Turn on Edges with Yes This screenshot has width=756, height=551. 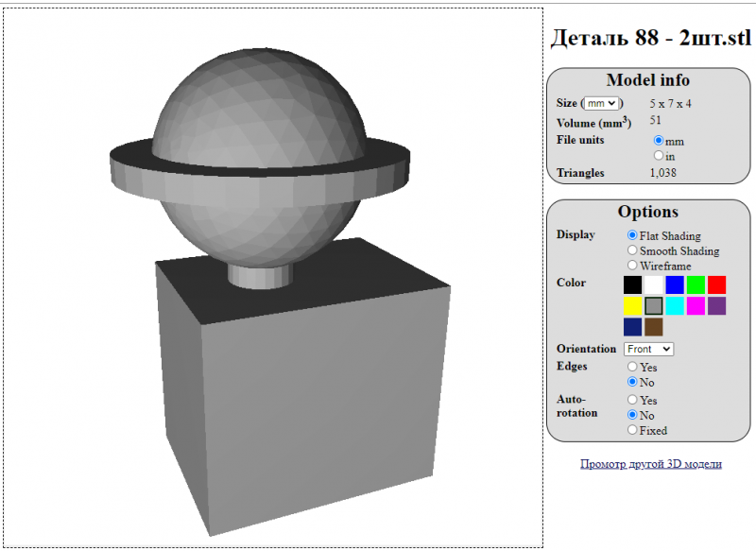point(632,367)
